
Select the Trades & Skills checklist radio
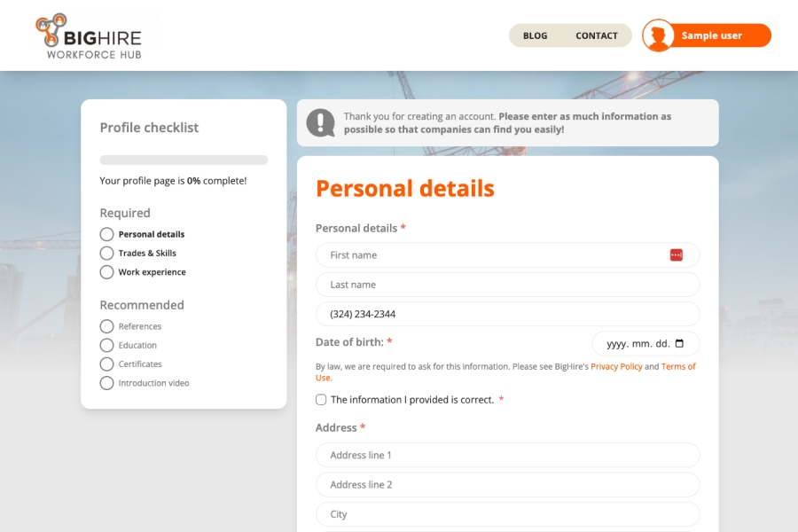(x=106, y=253)
